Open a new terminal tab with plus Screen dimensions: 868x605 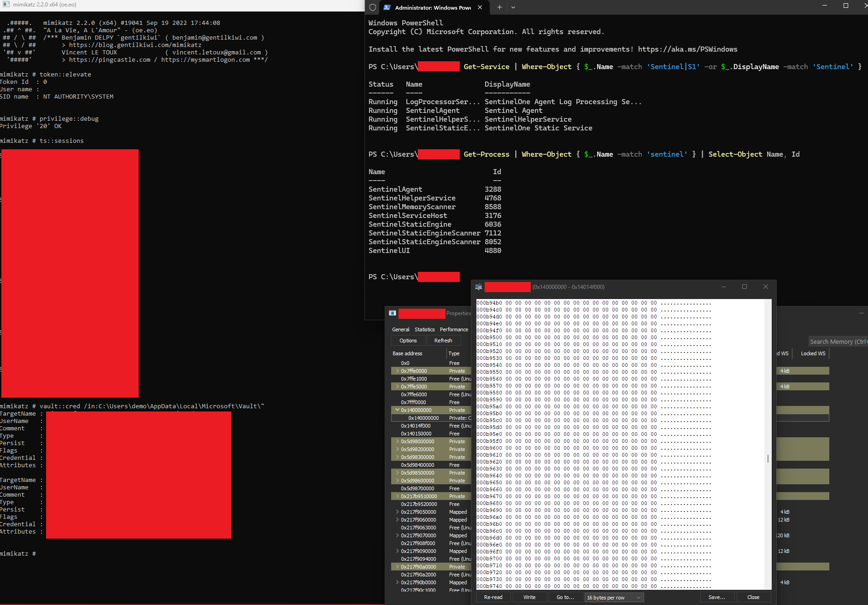499,7
